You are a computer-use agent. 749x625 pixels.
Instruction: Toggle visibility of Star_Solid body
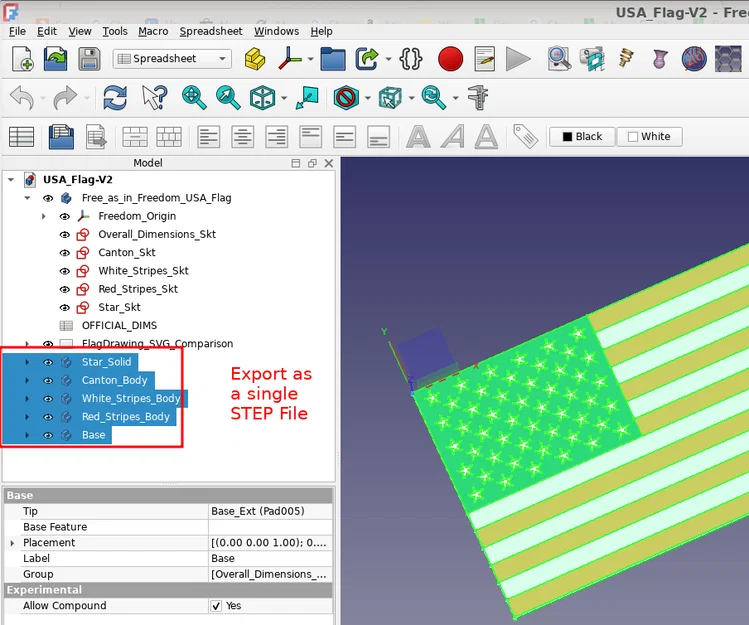48,362
